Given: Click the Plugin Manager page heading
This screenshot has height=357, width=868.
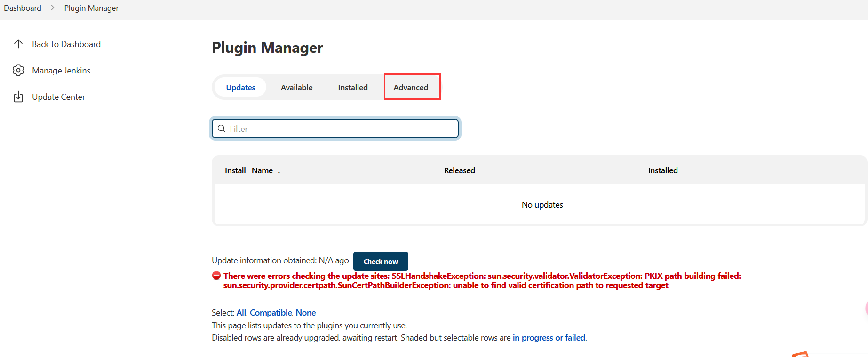Looking at the screenshot, I should coord(267,48).
